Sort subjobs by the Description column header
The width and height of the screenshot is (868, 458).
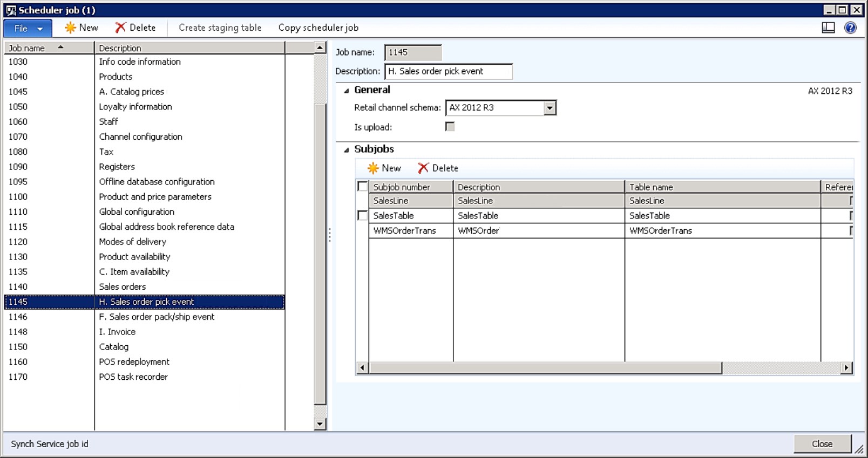tap(539, 187)
